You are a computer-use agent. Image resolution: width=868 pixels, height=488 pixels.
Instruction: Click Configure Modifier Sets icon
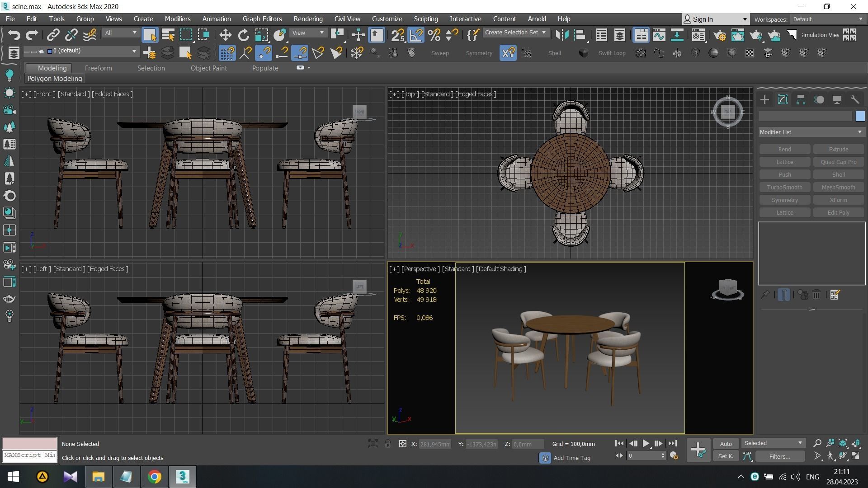pos(835,295)
